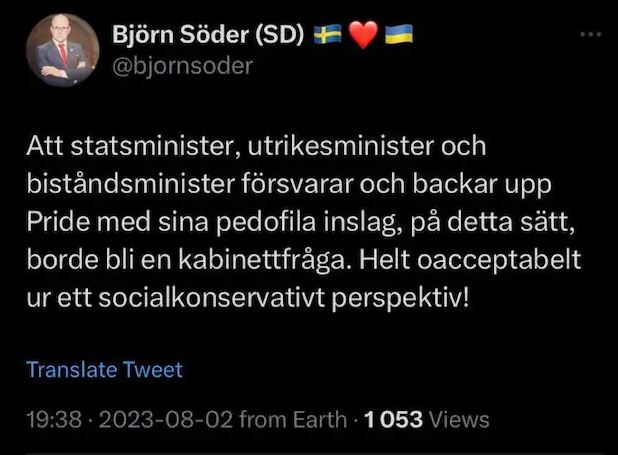Click Björn Söder's profile avatar
The height and width of the screenshot is (455, 618).
(62, 52)
